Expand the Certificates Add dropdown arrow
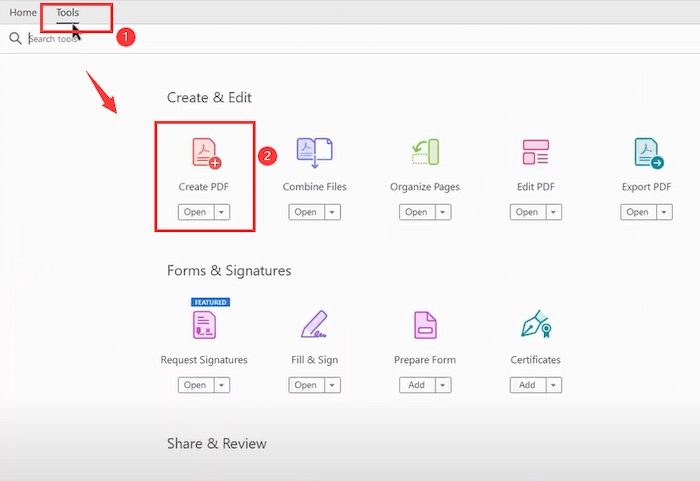This screenshot has height=481, width=700. [552, 385]
